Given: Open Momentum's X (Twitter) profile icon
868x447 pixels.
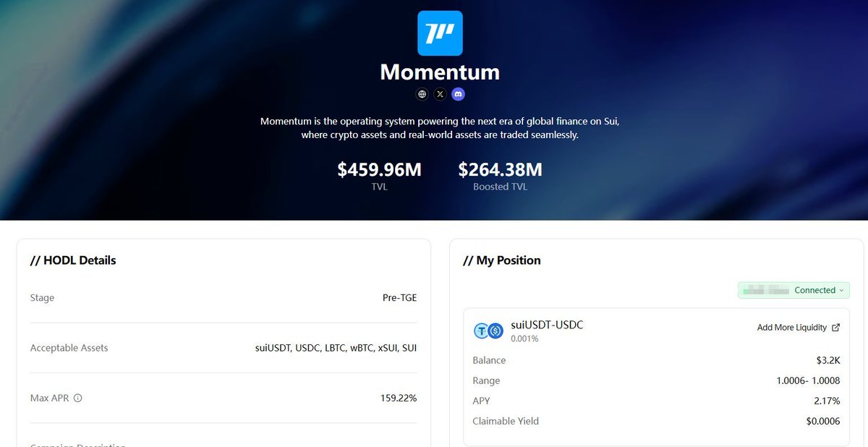Looking at the screenshot, I should point(441,94).
